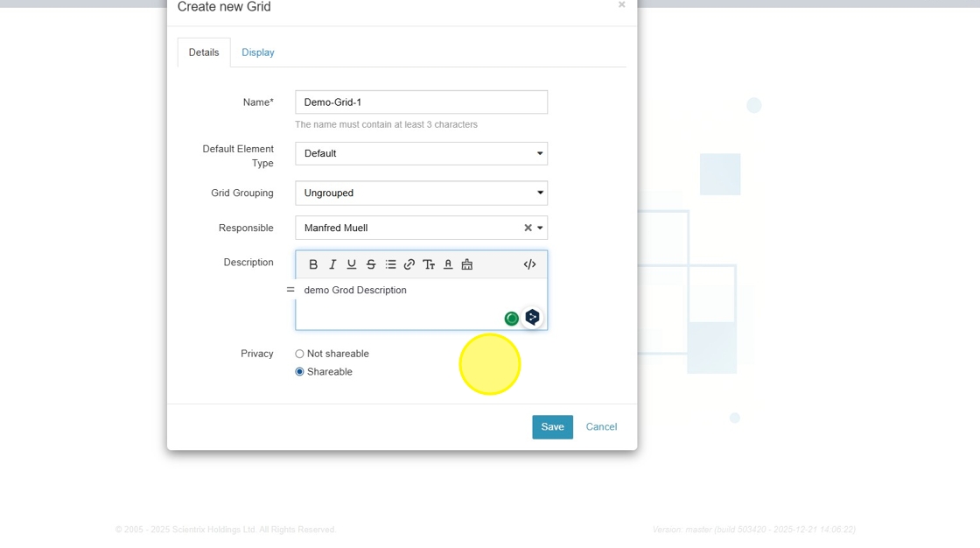
Task: Open the Responsible person dropdown arrow
Action: tap(540, 228)
